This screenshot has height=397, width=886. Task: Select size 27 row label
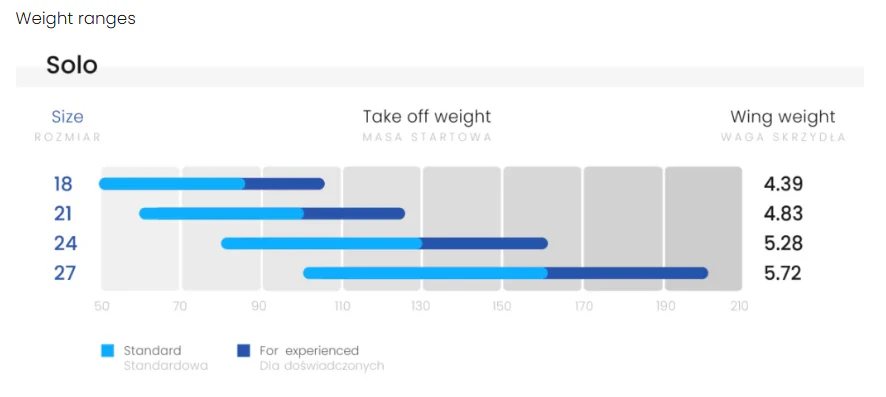click(66, 273)
